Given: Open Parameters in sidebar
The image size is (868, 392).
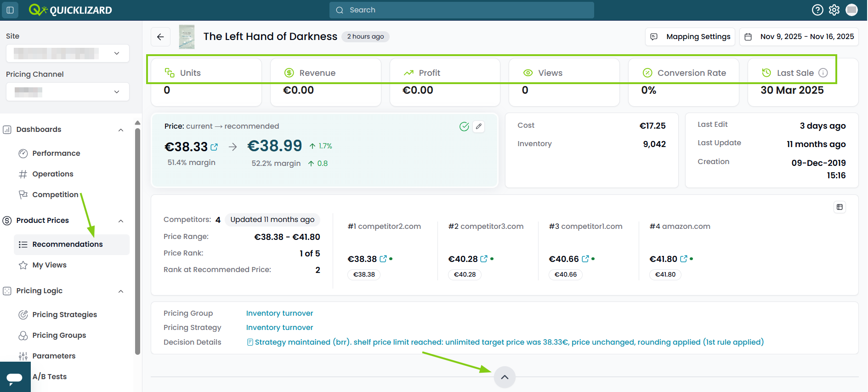Looking at the screenshot, I should pos(54,356).
